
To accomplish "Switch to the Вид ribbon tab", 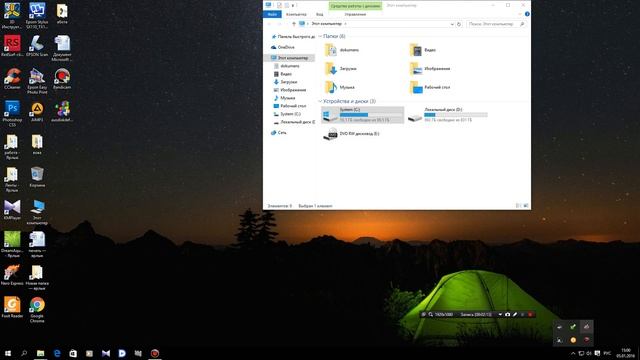I will click(x=320, y=14).
